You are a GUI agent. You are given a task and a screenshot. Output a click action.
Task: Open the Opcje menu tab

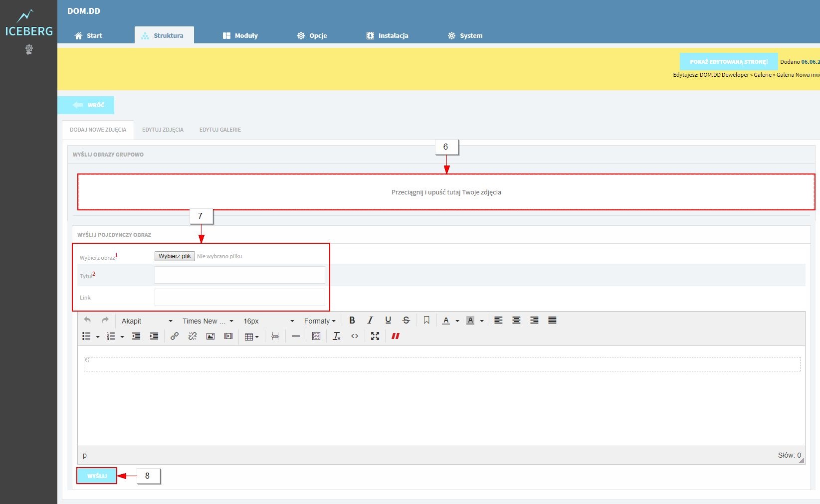[312, 35]
